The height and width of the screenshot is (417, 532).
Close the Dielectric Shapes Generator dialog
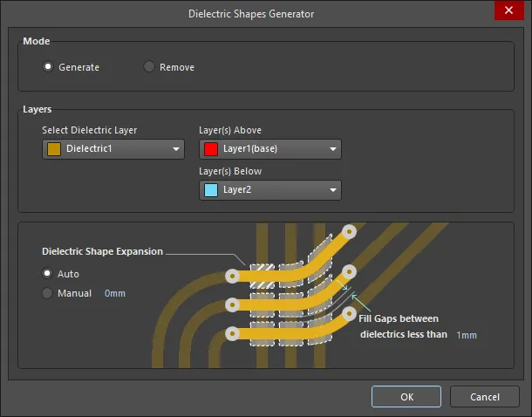pos(508,12)
